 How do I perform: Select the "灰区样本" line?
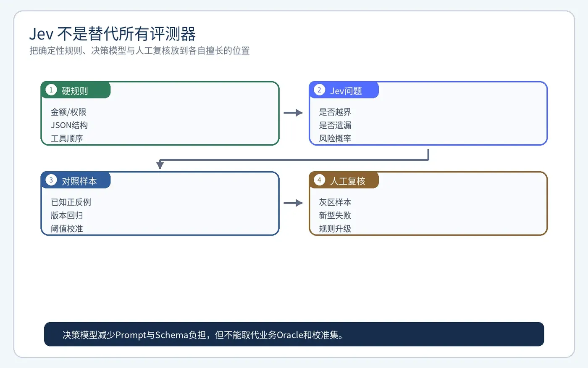click(335, 202)
